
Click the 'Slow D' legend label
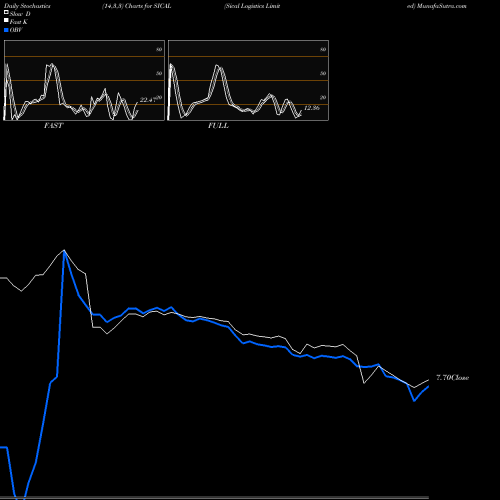point(20,14)
